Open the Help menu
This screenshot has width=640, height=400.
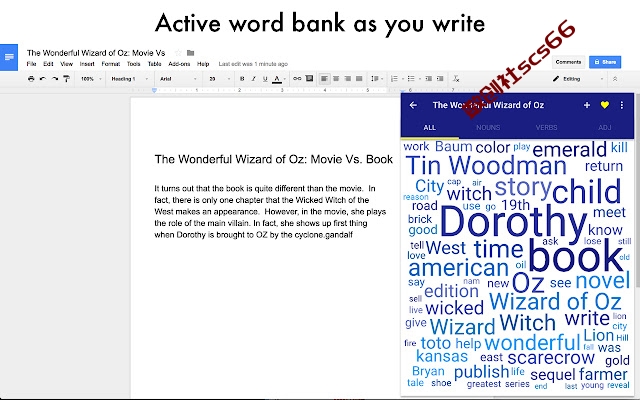click(x=203, y=64)
